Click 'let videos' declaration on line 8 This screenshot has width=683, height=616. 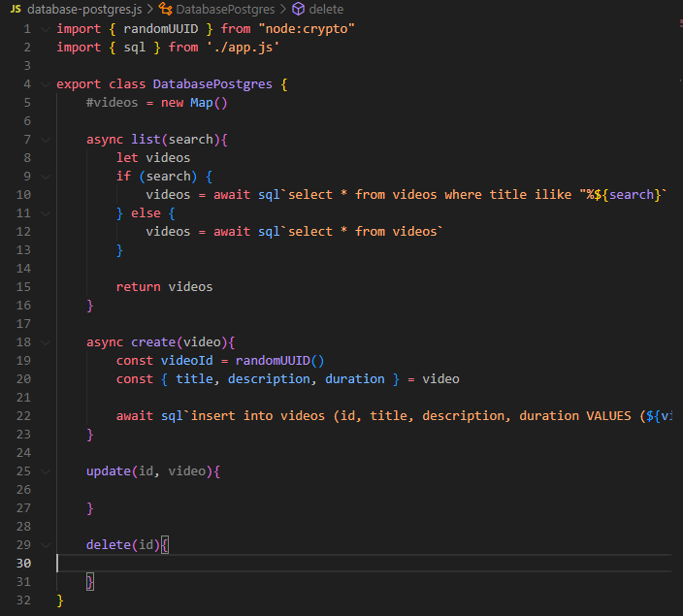[153, 158]
